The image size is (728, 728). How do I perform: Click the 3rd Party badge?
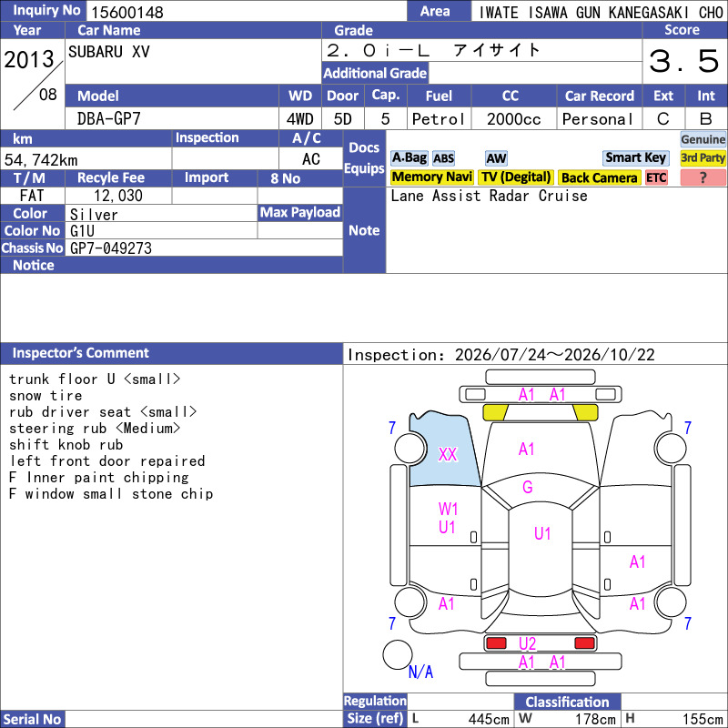tap(703, 157)
